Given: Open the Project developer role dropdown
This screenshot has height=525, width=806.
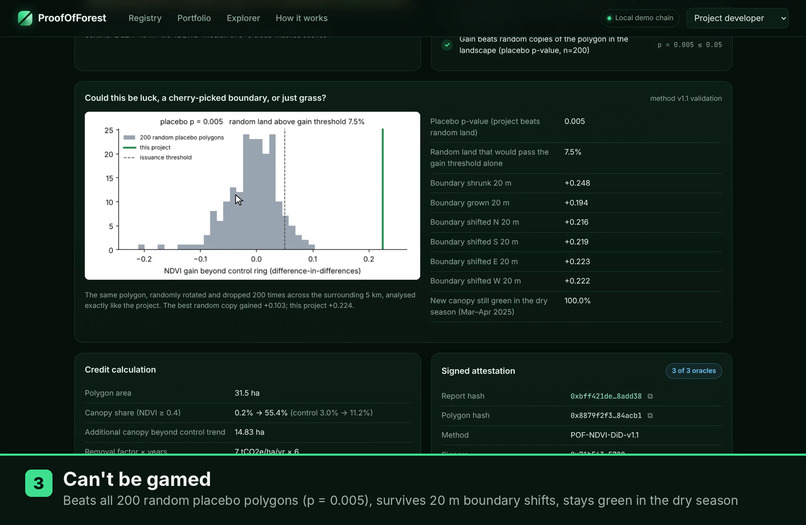Looking at the screenshot, I should [737, 18].
